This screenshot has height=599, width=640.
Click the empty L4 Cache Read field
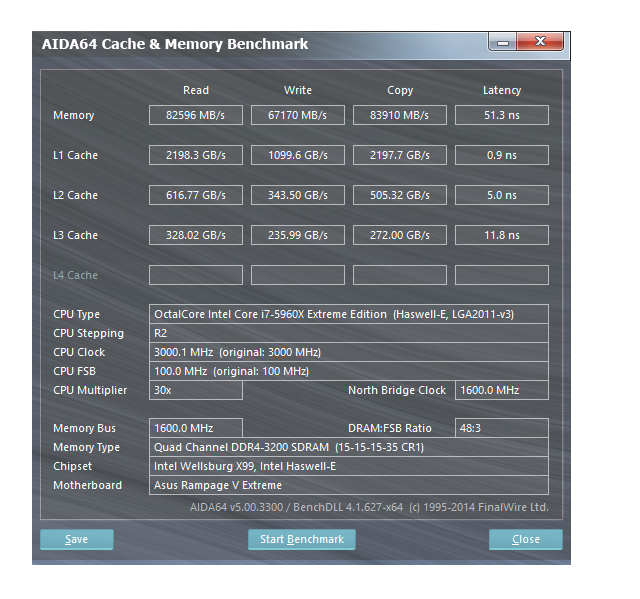[x=196, y=275]
